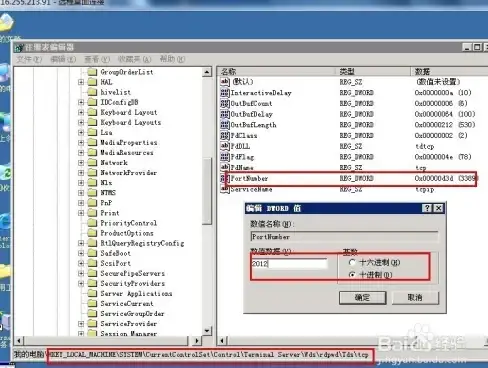The image size is (488, 368).
Task: Click the PdDLL string value icon
Action: coord(225,146)
